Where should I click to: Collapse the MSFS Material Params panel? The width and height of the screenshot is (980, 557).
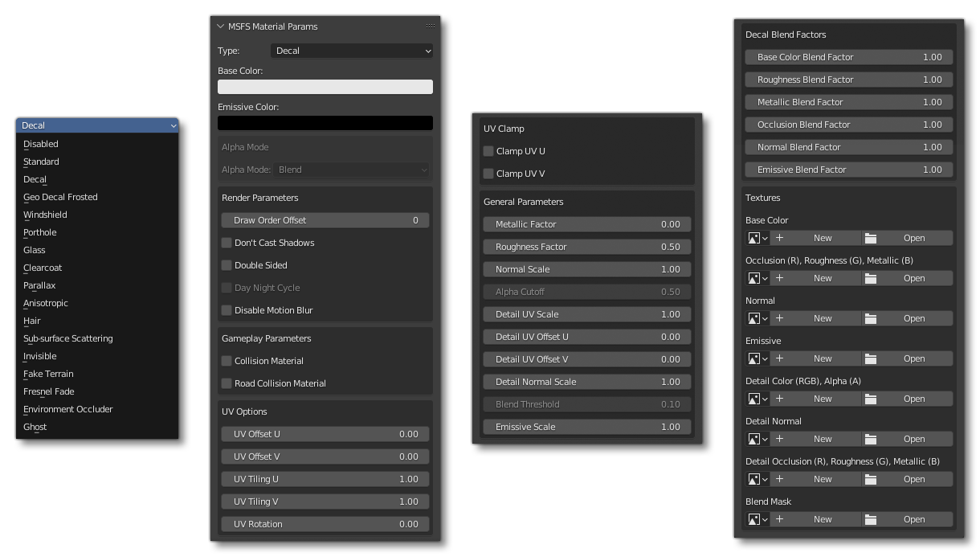(x=221, y=27)
